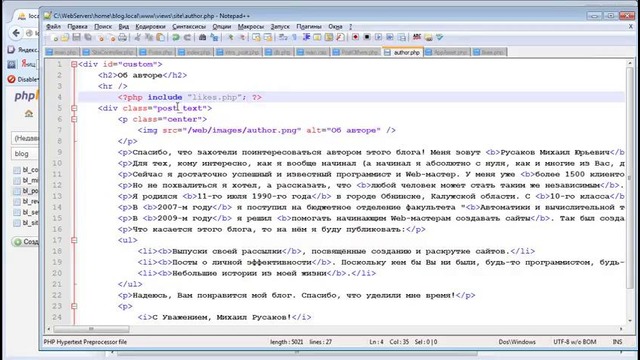Open the Поиск menu
This screenshot has height=360, width=640.
[x=103, y=27]
